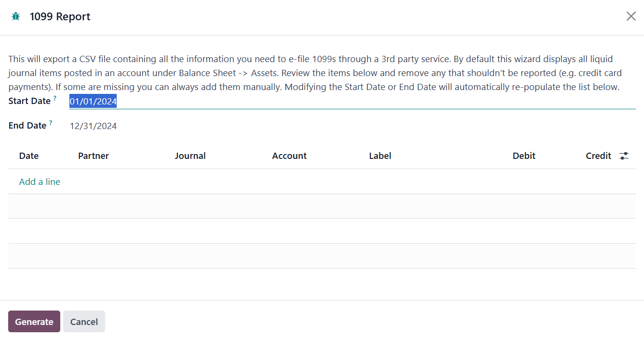Open column options adjust icon

coord(624,156)
